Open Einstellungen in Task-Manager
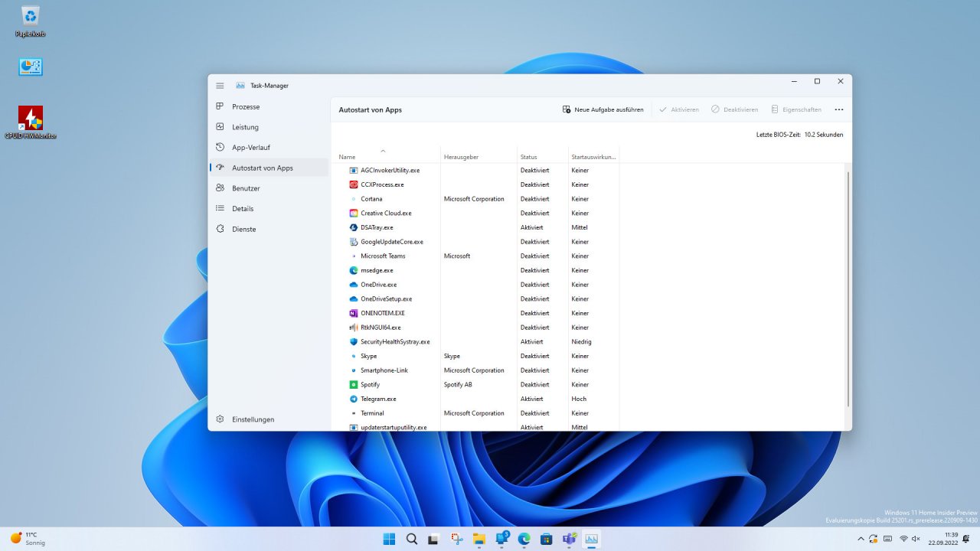This screenshot has height=551, width=980. pos(269,419)
